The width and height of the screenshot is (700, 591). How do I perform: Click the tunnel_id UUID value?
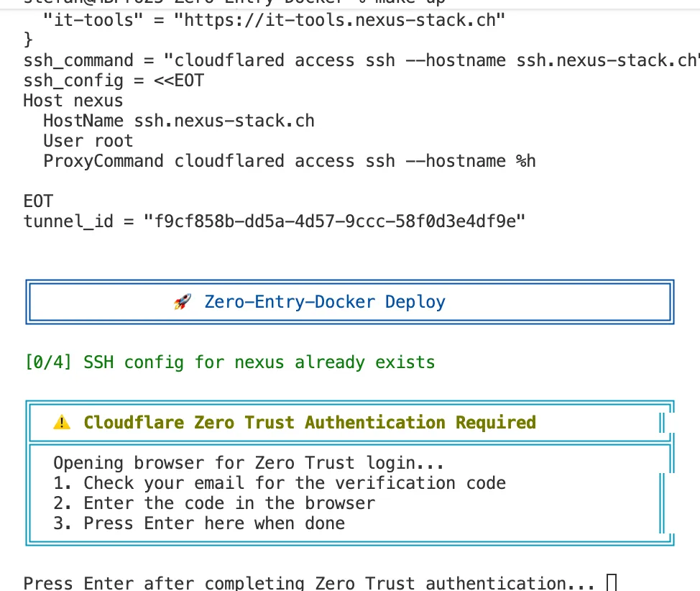335,221
